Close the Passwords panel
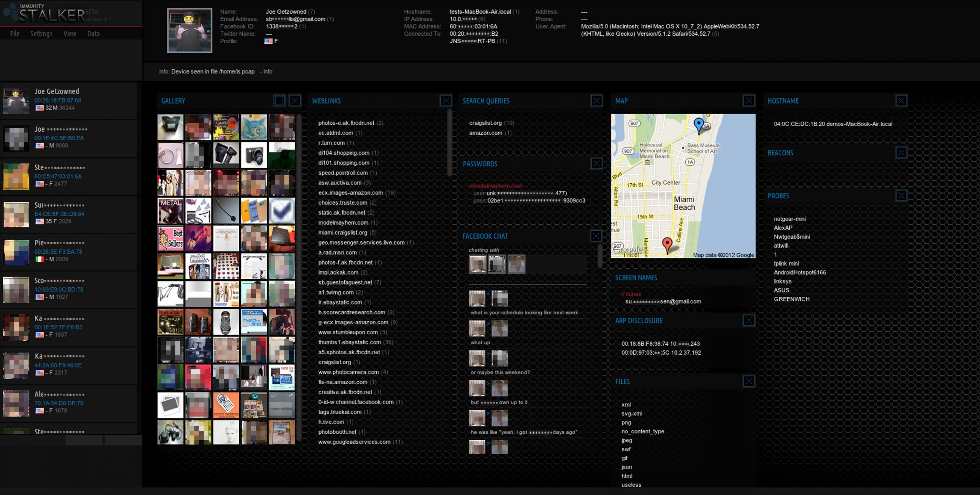The width and height of the screenshot is (980, 495). coord(596,164)
